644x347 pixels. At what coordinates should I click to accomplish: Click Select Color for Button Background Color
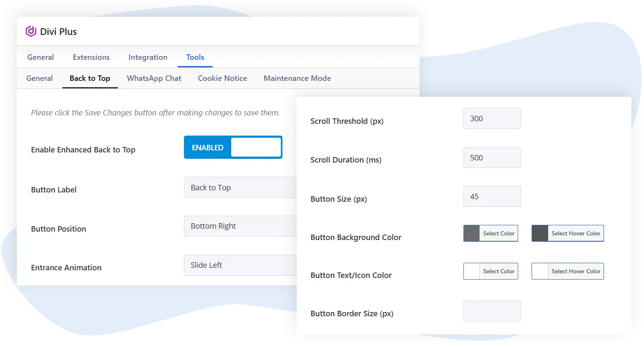499,233
